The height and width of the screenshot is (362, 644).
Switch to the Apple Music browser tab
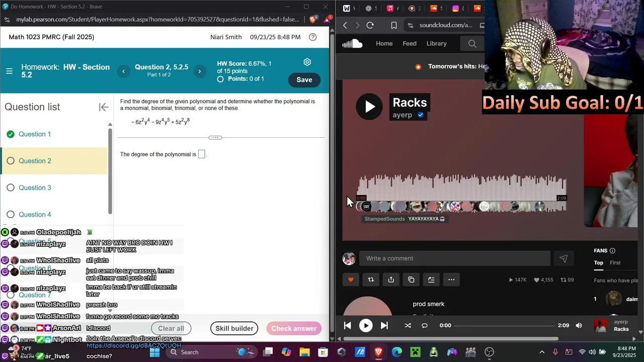click(x=390, y=8)
